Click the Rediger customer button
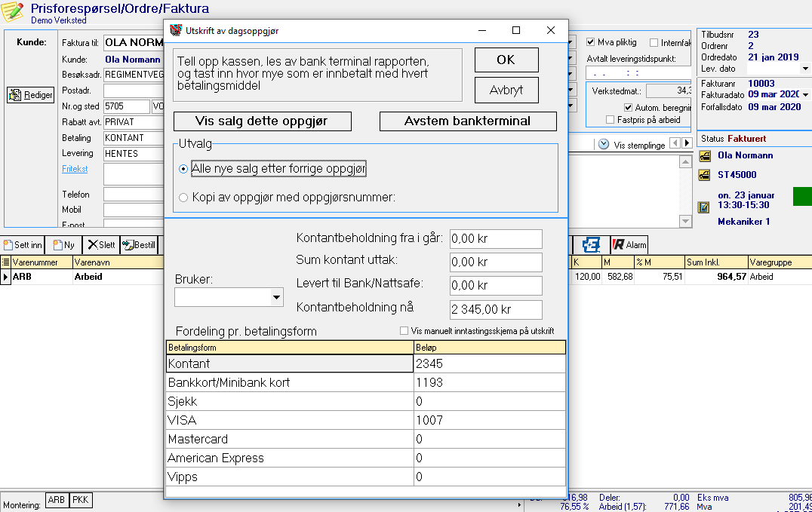812x512 pixels. point(30,95)
